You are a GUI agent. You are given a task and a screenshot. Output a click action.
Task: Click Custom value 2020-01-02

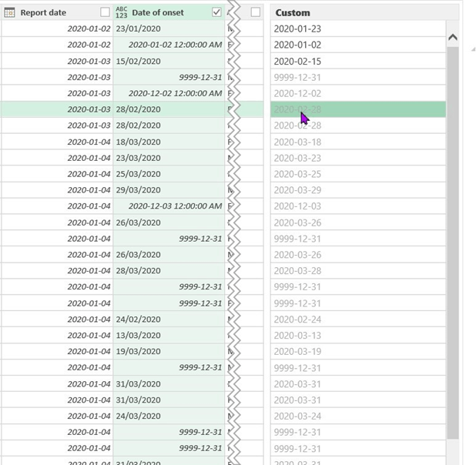point(358,45)
